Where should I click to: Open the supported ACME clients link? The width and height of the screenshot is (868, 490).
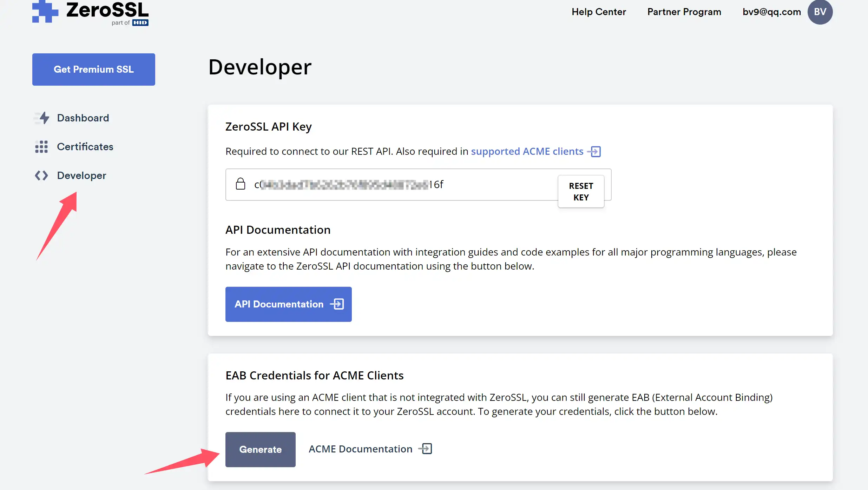(527, 151)
